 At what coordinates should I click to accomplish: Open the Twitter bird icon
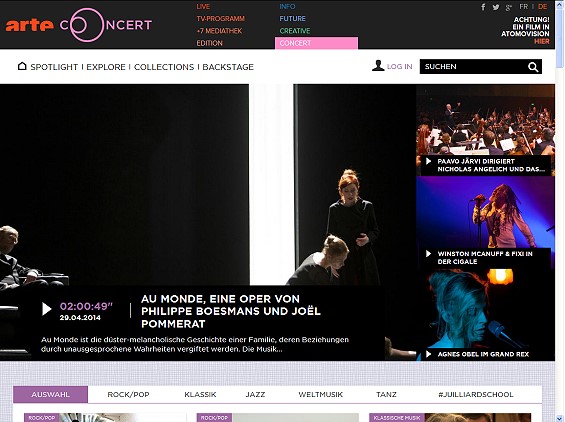coord(496,7)
